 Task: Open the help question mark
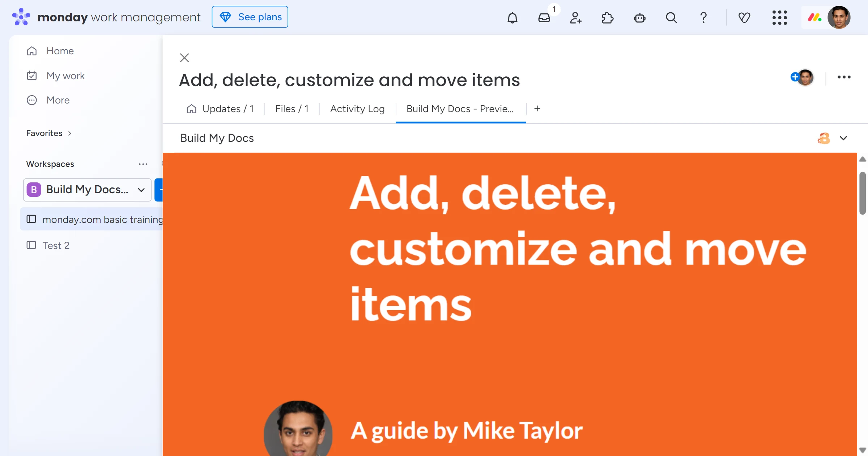(x=703, y=17)
